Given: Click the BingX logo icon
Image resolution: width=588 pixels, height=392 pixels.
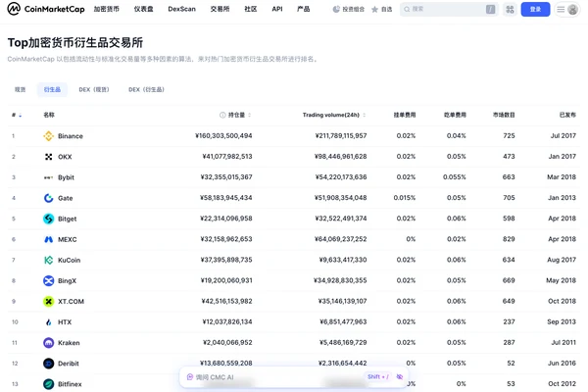Looking at the screenshot, I should [x=48, y=280].
